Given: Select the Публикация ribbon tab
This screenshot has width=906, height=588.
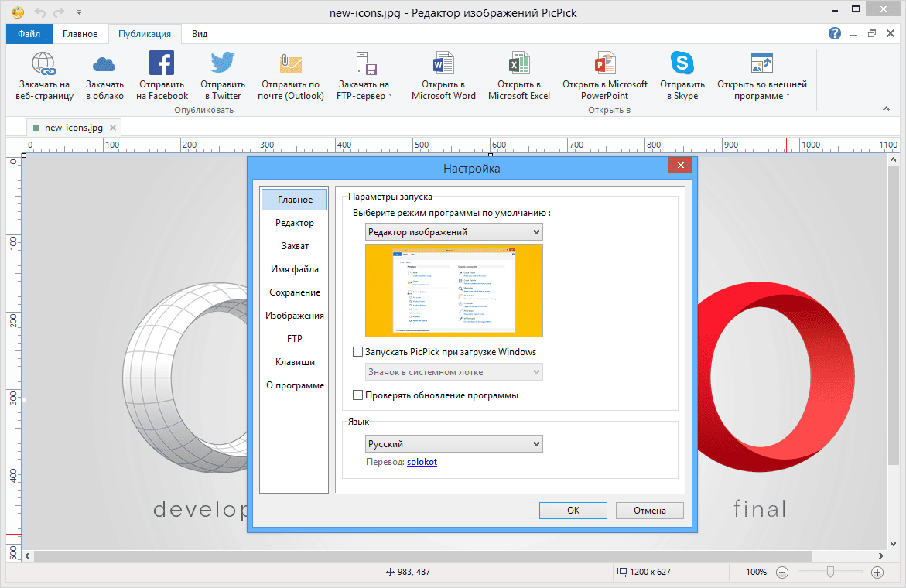Looking at the screenshot, I should pyautogui.click(x=145, y=34).
